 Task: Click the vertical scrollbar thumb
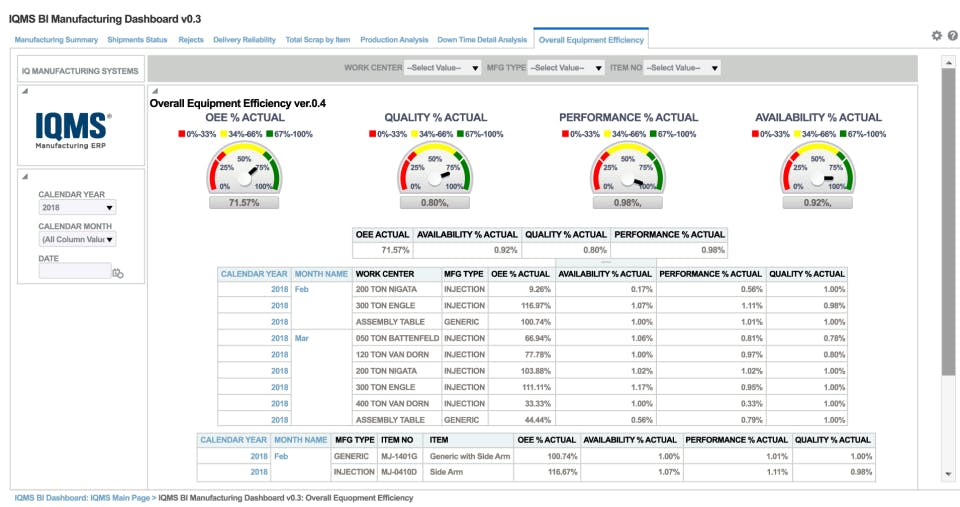point(948,220)
